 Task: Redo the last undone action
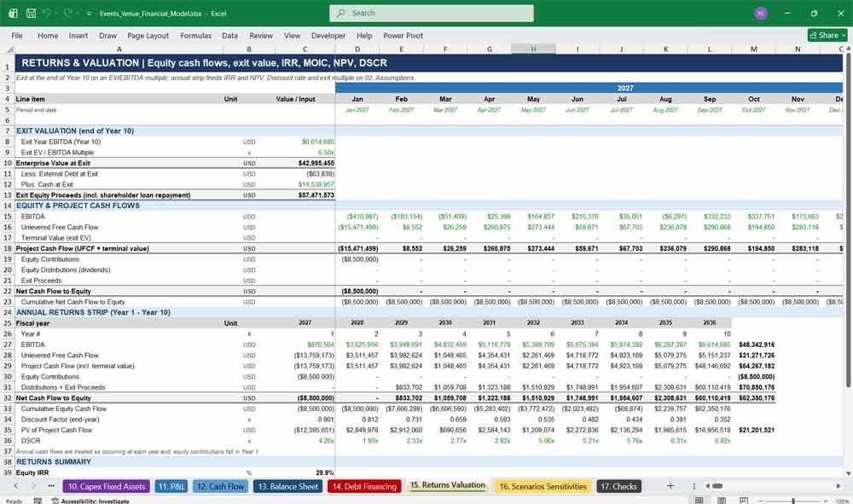67,13
